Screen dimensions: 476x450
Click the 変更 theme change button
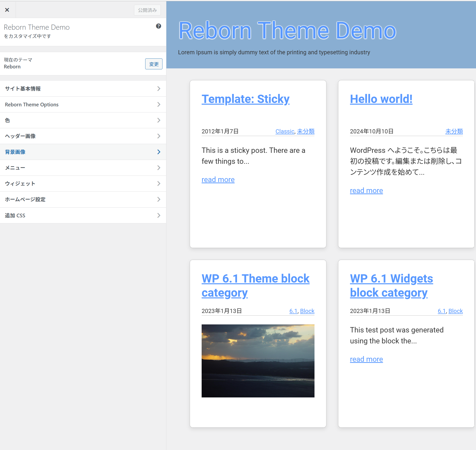[153, 64]
